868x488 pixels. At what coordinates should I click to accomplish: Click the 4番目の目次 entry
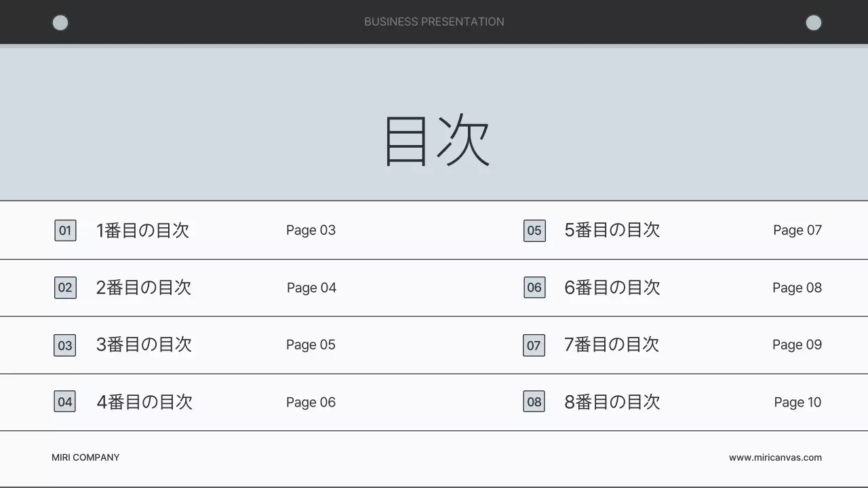pos(144,402)
